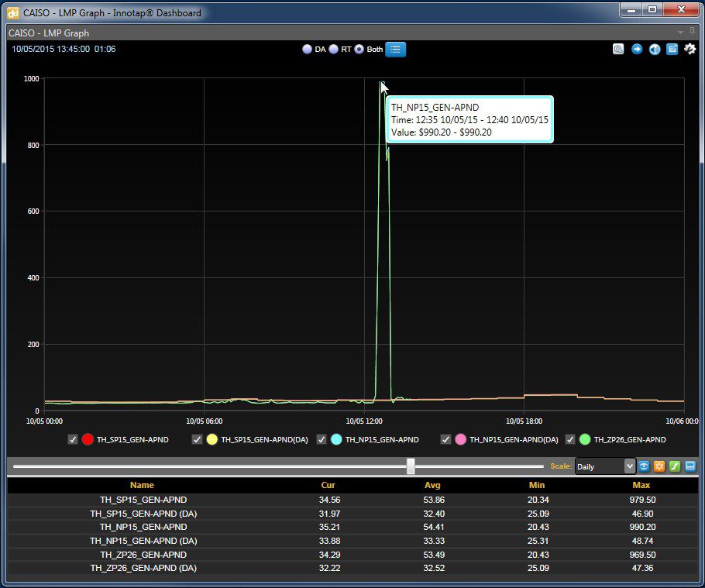Click the 10/05 12:00 x-axis label
The height and width of the screenshot is (588, 705).
click(x=364, y=421)
